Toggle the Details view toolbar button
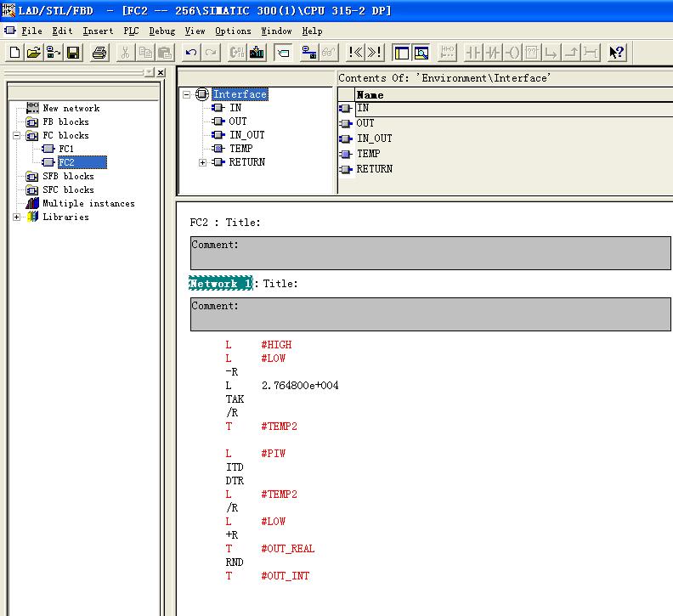This screenshot has width=673, height=616. (x=421, y=53)
